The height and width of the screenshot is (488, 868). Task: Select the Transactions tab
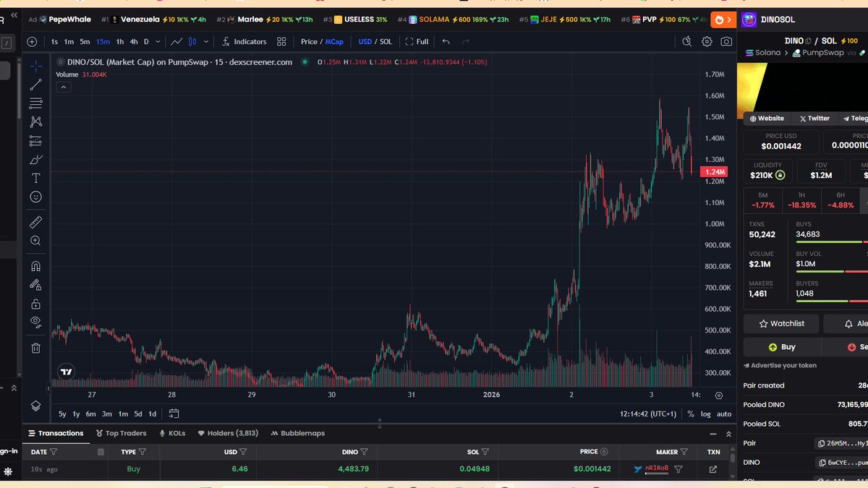coord(56,434)
